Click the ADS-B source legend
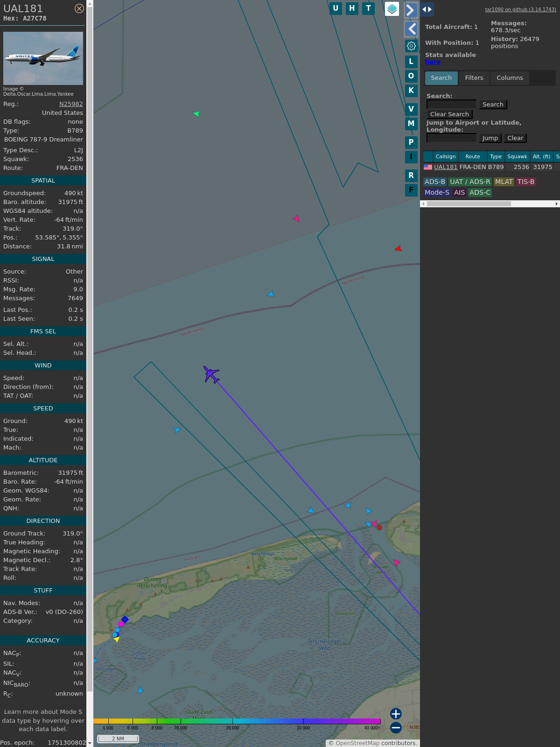This screenshot has width=560, height=747. (x=435, y=182)
